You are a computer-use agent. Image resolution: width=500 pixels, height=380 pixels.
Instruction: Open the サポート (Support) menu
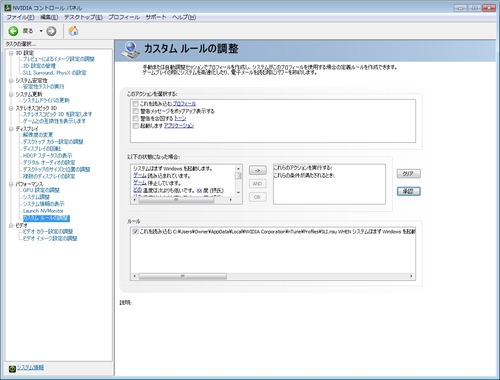pyautogui.click(x=156, y=17)
